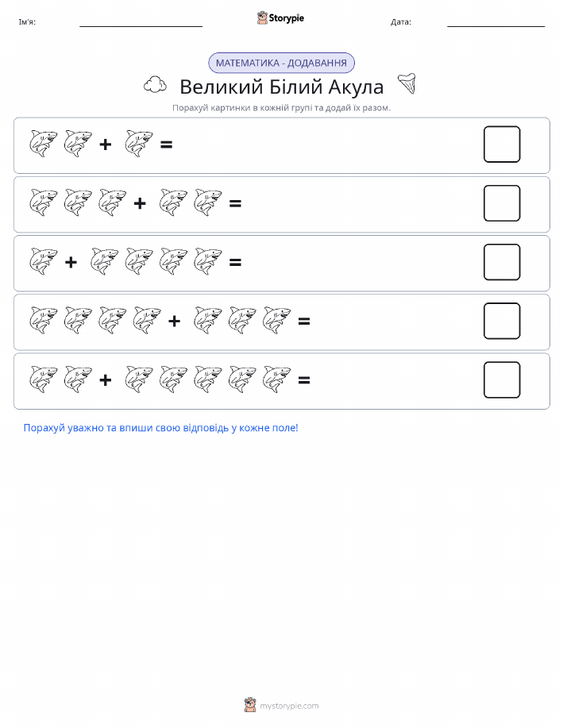Select the answer box of the second row
This screenshot has height=728, width=563.
[x=502, y=203]
